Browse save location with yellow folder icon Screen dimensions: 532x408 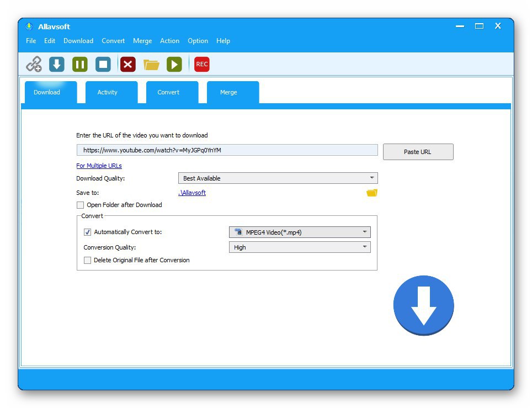coord(372,193)
